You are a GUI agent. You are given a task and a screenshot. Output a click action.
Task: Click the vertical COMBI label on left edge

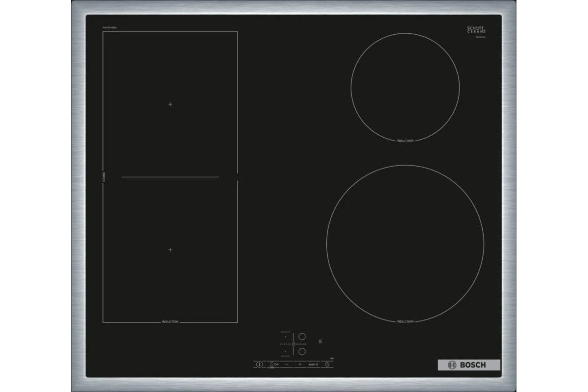104,177
